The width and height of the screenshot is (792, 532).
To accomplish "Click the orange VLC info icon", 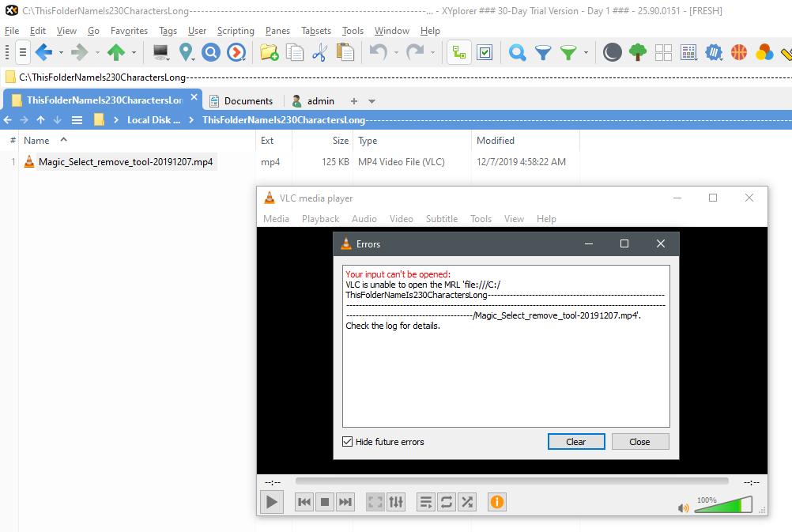I will pyautogui.click(x=496, y=502).
